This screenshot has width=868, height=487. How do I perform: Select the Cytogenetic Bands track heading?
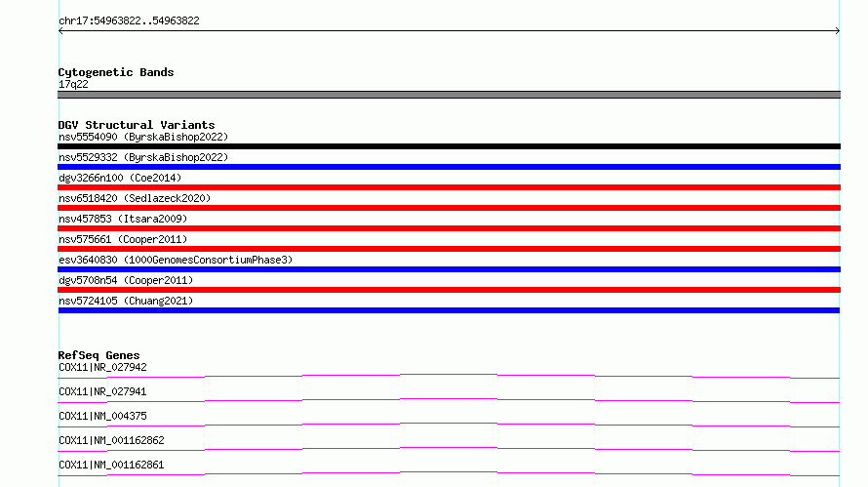pos(116,72)
